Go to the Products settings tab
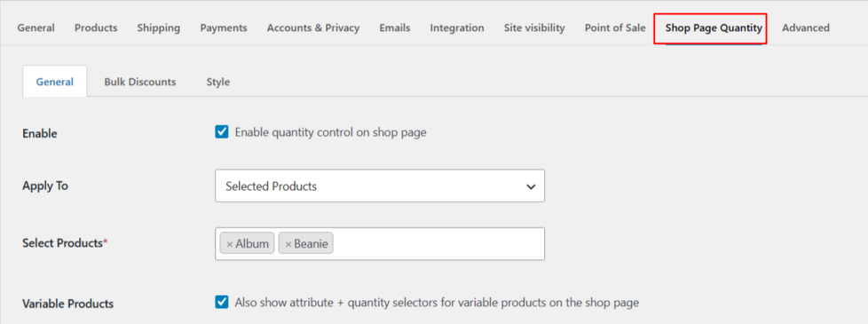Viewport: 868px width, 324px height. (96, 28)
